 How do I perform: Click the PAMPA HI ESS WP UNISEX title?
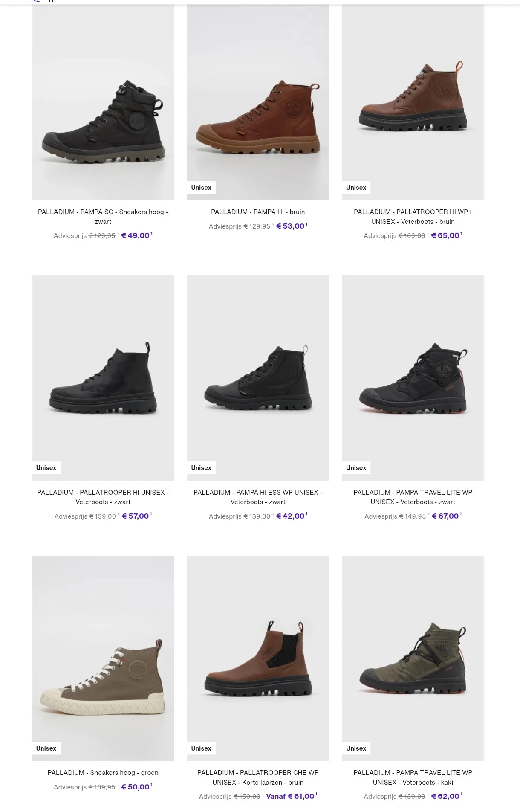pos(258,497)
